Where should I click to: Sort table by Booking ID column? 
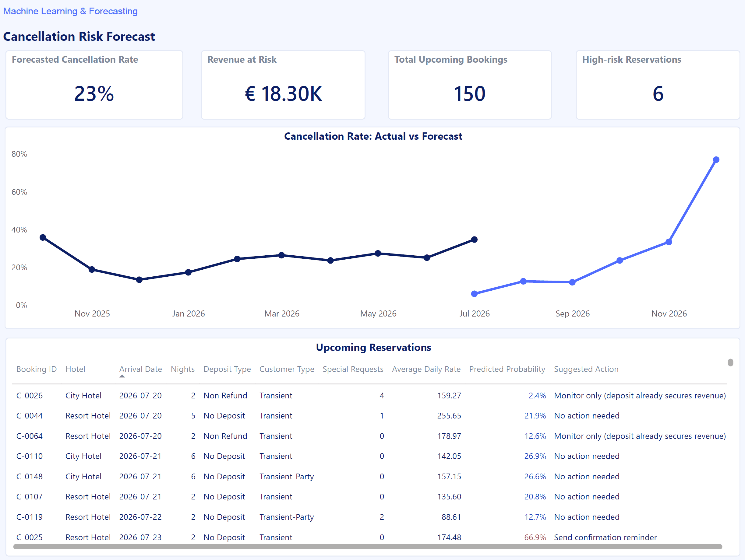(x=37, y=369)
